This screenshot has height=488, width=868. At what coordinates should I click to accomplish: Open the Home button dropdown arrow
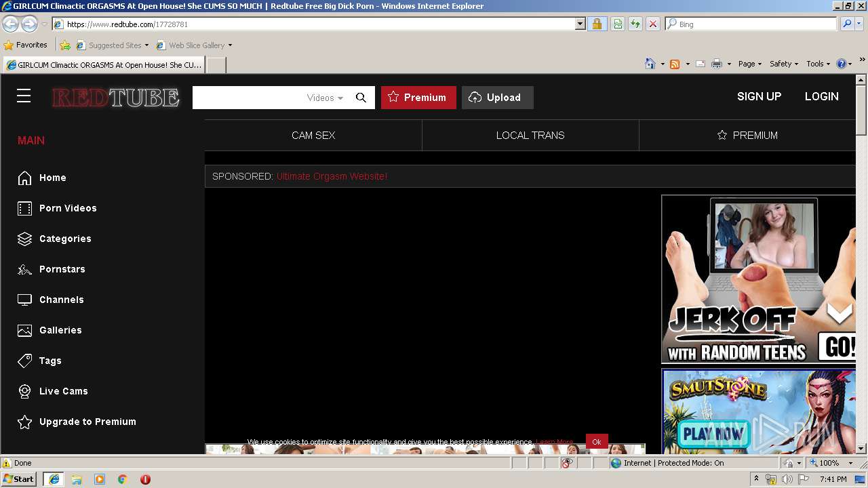(x=662, y=64)
